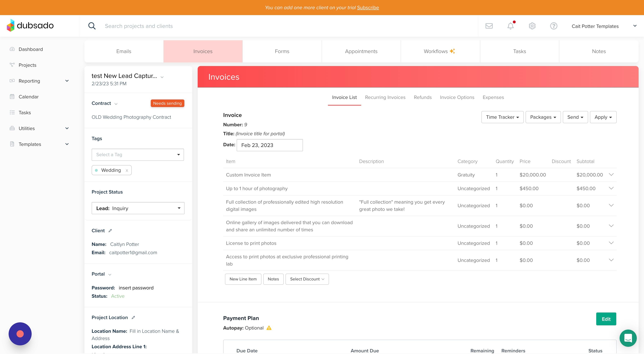The width and height of the screenshot is (644, 354).
Task: Go to the Forms tab
Action: click(x=282, y=51)
